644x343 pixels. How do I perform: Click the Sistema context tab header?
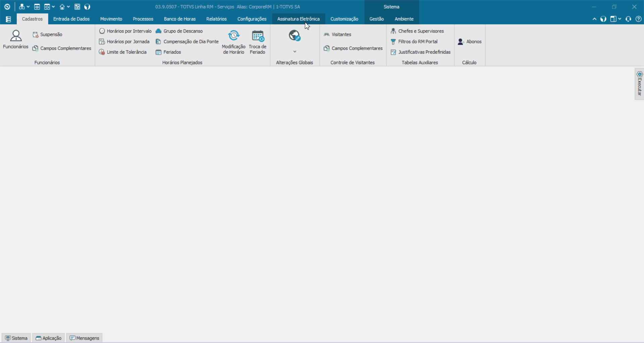391,7
